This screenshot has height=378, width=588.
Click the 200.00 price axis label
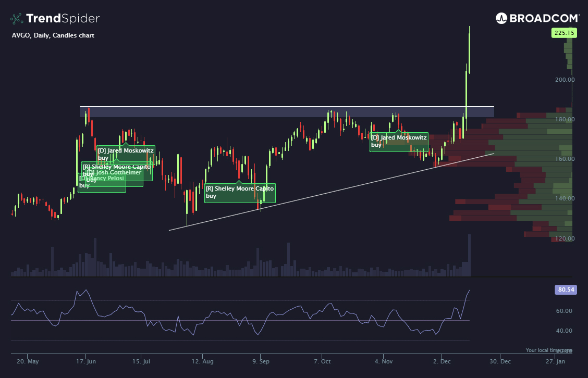[565, 80]
